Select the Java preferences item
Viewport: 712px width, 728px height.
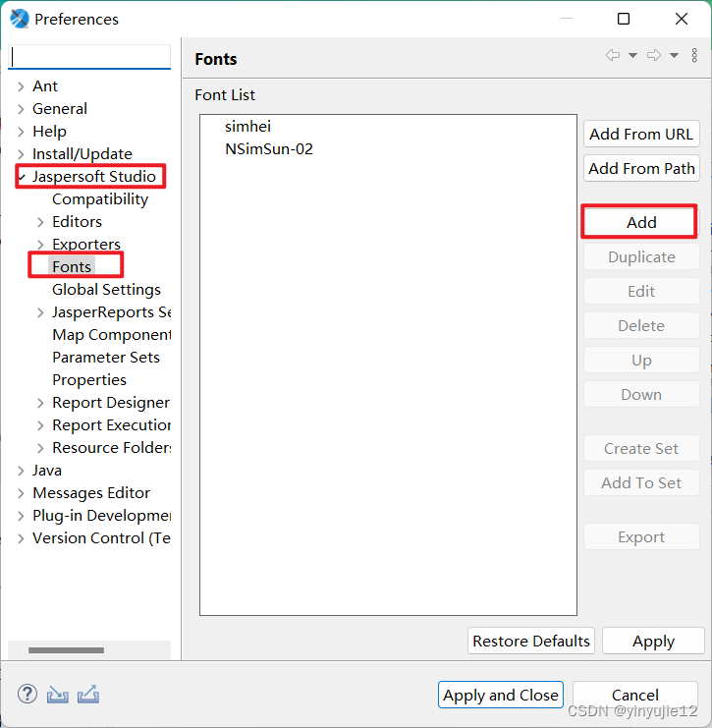click(47, 471)
